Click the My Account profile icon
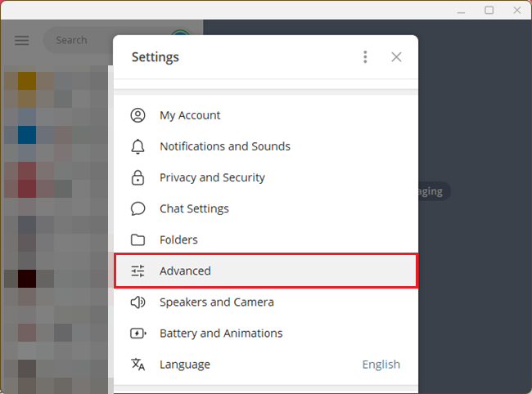Viewport: 532px width, 394px height. coord(138,115)
